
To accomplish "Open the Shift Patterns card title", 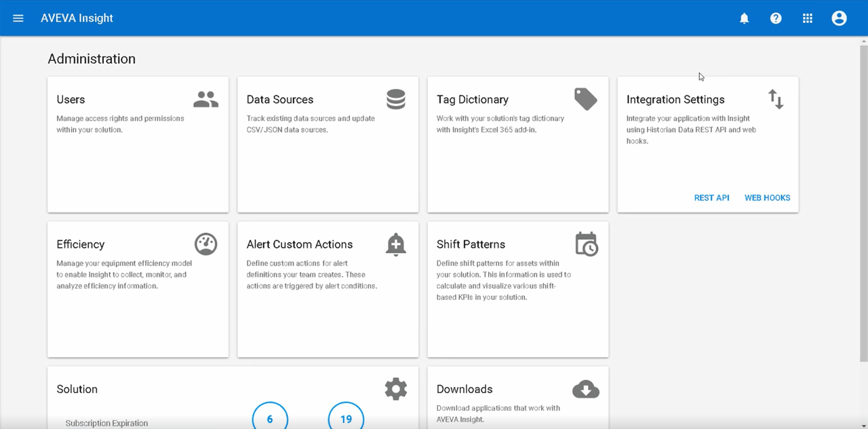I will pyautogui.click(x=471, y=244).
